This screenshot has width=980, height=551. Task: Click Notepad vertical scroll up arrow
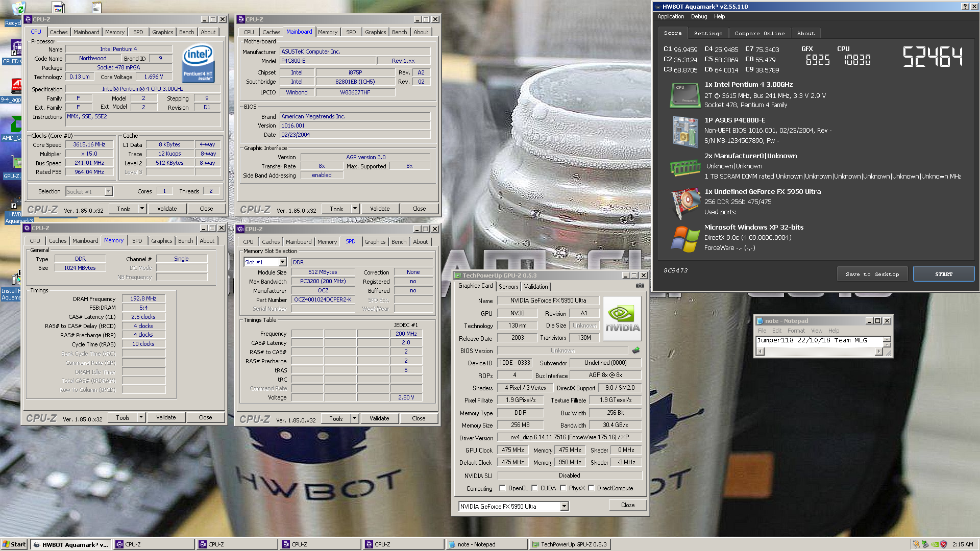tap(887, 339)
